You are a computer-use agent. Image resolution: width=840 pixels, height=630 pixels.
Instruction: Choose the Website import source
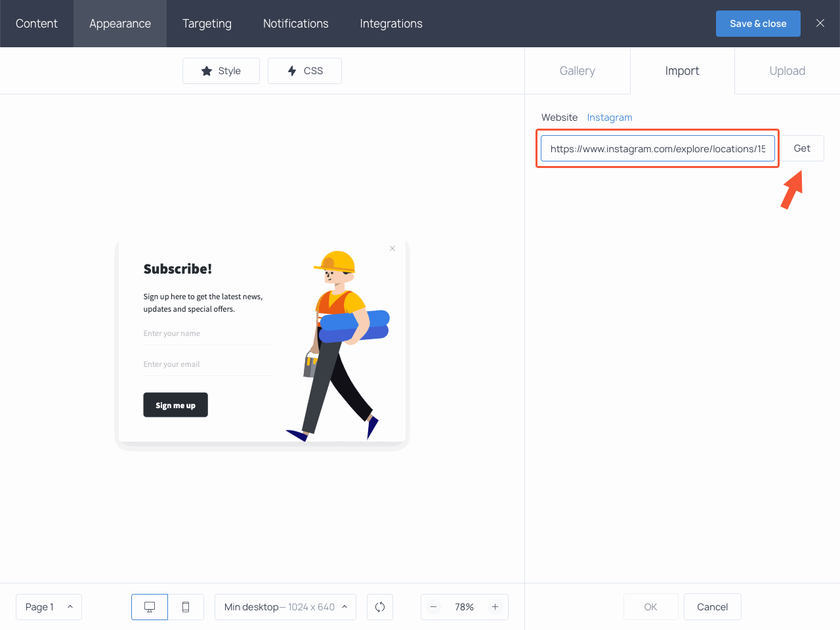click(x=560, y=117)
